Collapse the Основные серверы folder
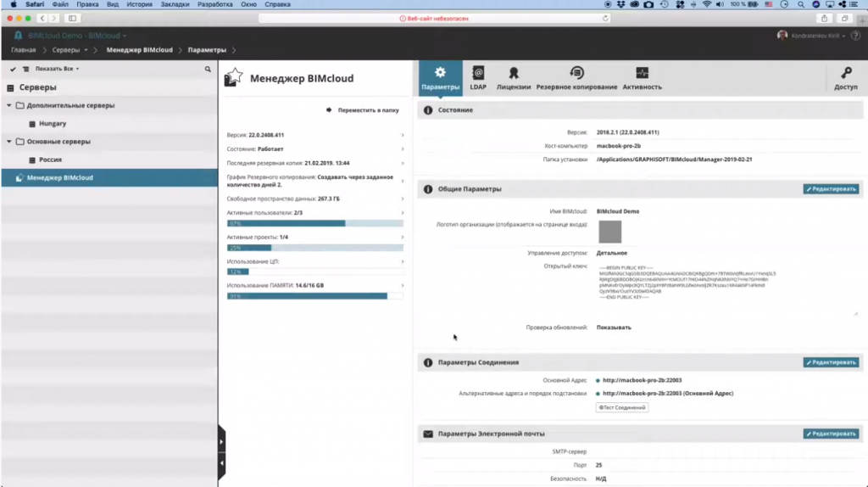This screenshot has width=868, height=487. (8, 142)
